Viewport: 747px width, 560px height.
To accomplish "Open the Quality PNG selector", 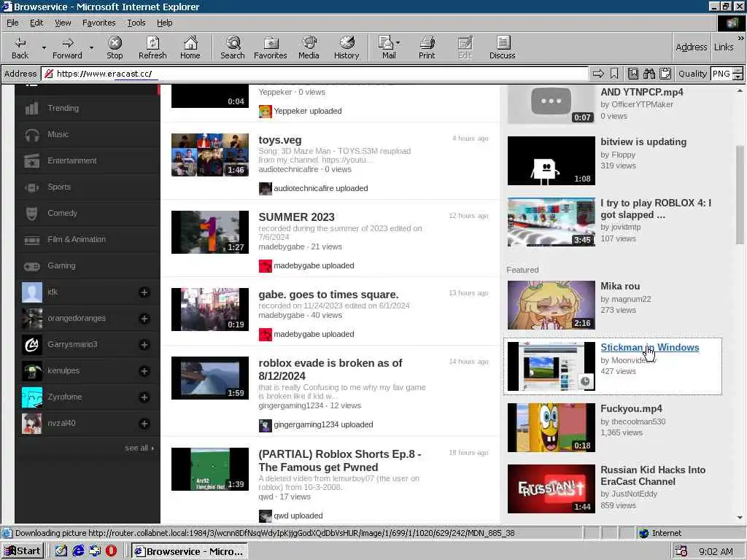I will tap(726, 74).
